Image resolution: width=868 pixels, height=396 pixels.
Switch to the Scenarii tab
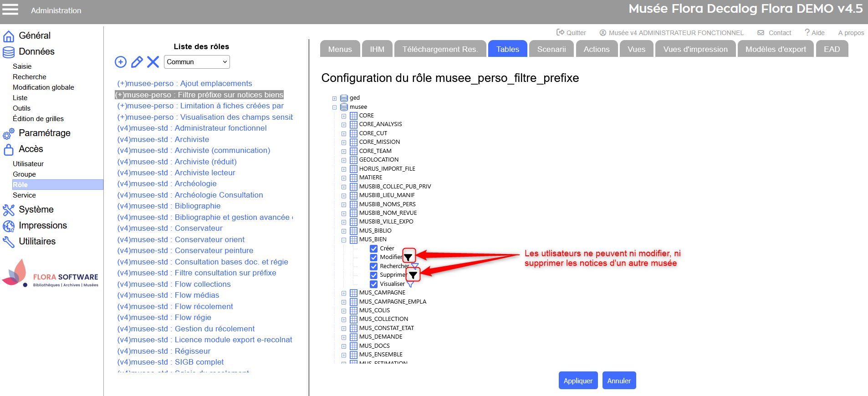[551, 49]
